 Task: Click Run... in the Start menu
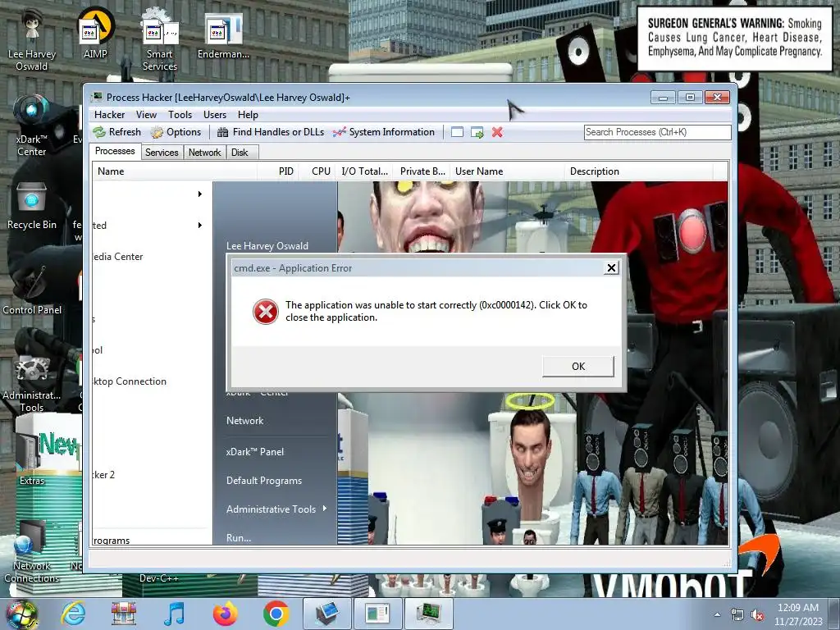click(x=239, y=537)
